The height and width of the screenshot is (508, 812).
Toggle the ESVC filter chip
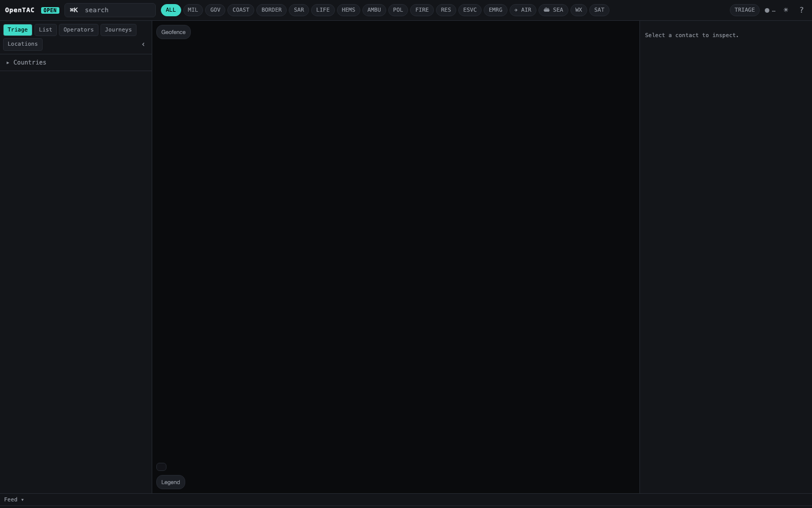470,10
